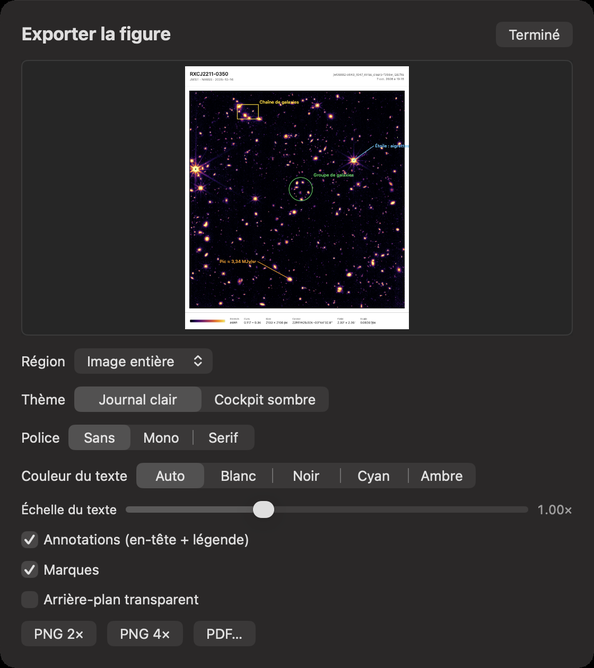Set text color to Noir
This screenshot has height=668, width=594.
(306, 475)
